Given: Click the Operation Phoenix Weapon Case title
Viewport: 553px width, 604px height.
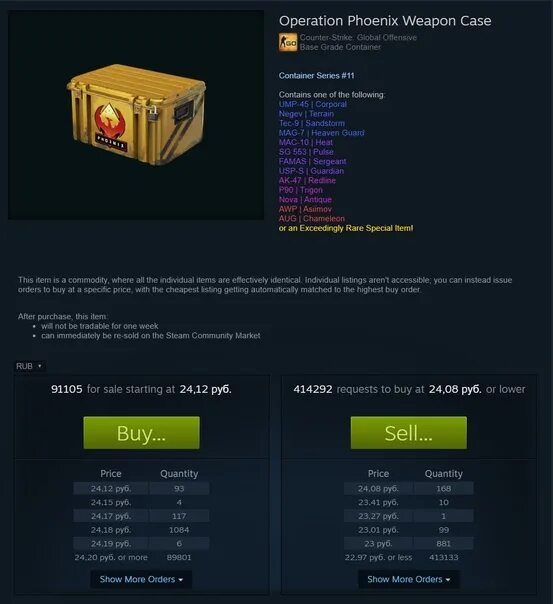Looking at the screenshot, I should [x=385, y=21].
